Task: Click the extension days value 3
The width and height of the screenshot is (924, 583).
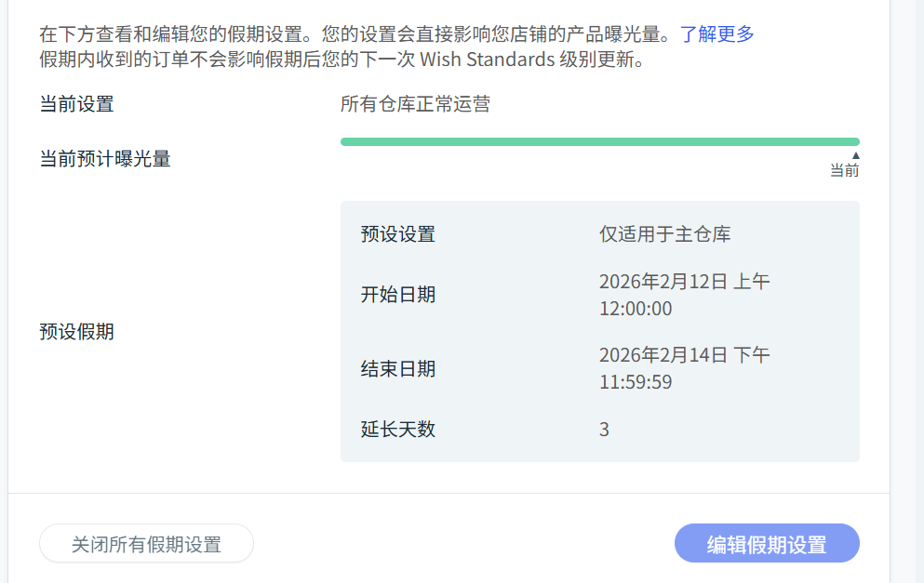Action: [605, 430]
